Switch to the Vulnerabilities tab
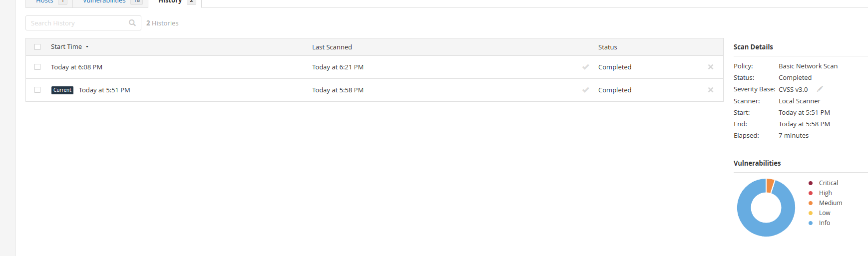Image resolution: width=868 pixels, height=256 pixels. 111,2
